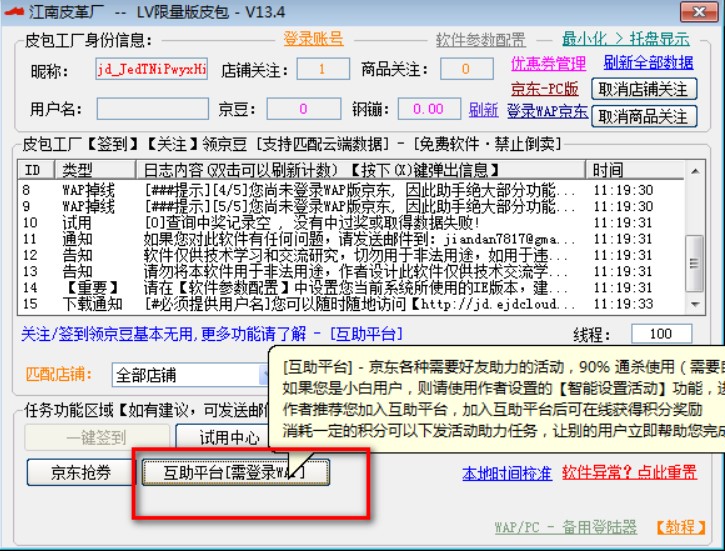Open the 【教程】 tutorial link
This screenshot has height=554, width=725.
pos(681,527)
